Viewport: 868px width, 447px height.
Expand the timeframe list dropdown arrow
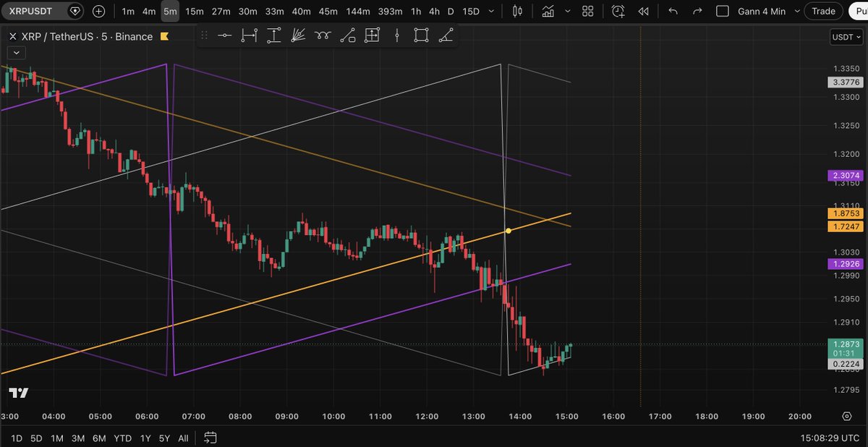[493, 11]
